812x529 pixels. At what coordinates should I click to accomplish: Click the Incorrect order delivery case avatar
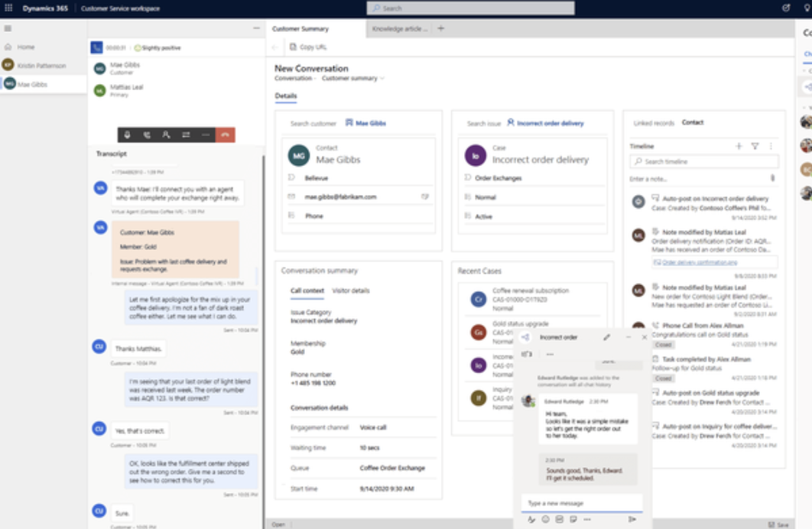point(476,155)
